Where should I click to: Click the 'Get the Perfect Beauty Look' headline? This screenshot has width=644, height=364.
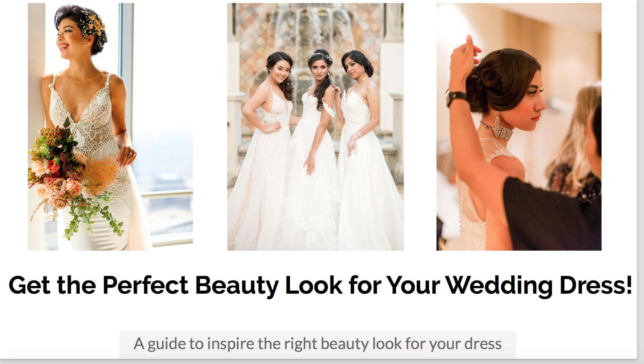point(321,286)
